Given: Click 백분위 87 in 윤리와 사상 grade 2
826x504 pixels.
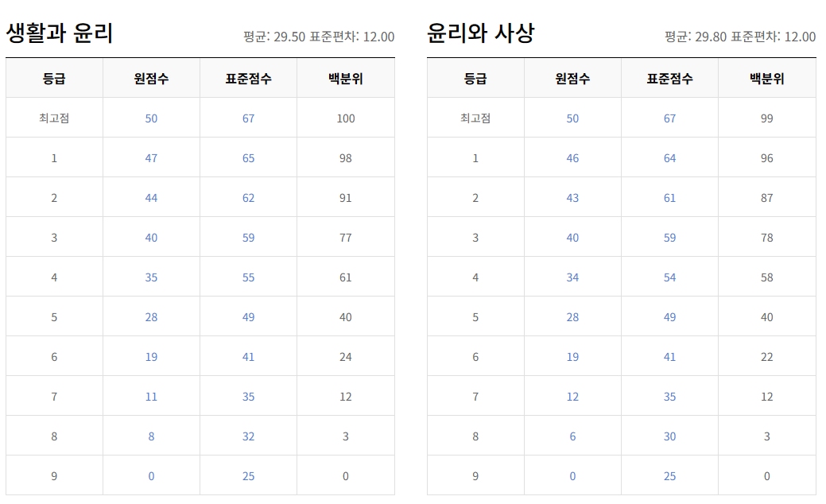Looking at the screenshot, I should pyautogui.click(x=767, y=198).
